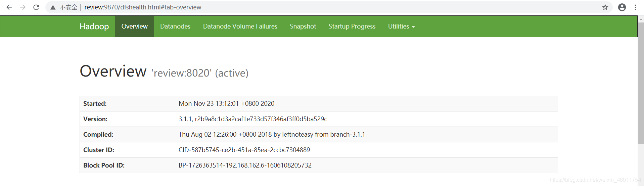This screenshot has width=644, height=186.
Task: Click the address bar URL field
Action: 329,7
